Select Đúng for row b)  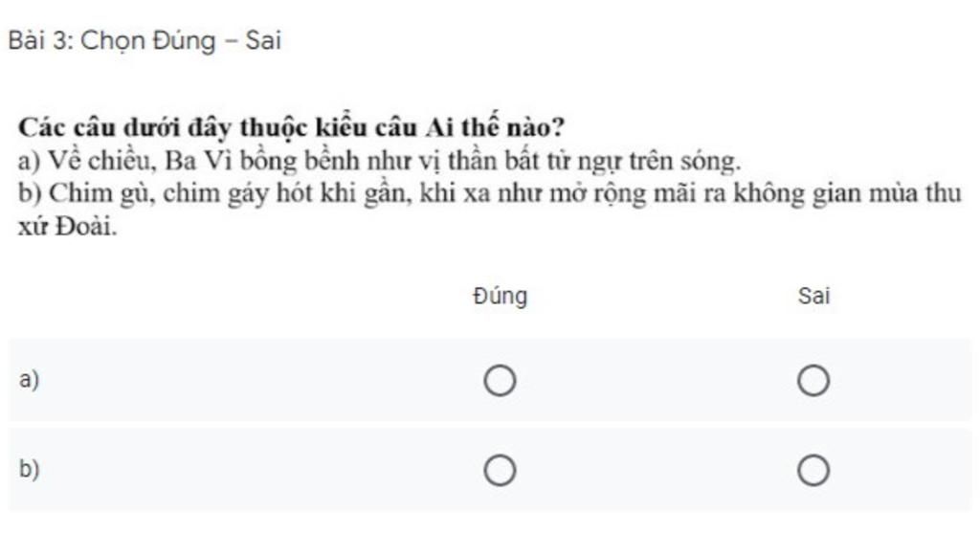point(500,470)
